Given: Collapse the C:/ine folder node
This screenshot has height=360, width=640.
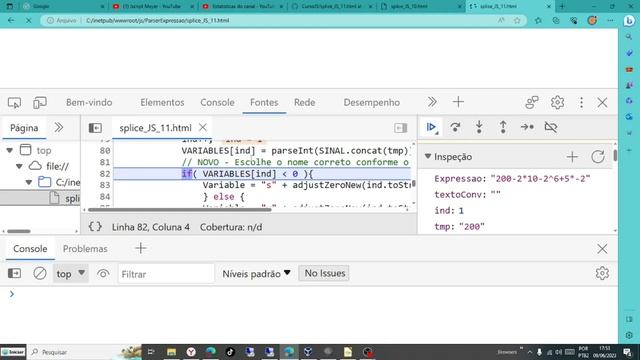Looking at the screenshot, I should click(x=29, y=182).
